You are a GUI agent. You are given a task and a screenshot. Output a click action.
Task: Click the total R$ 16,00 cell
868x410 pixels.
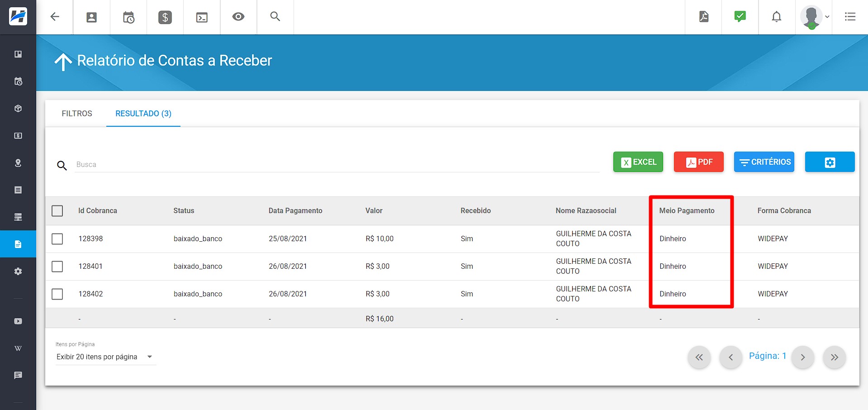point(379,319)
